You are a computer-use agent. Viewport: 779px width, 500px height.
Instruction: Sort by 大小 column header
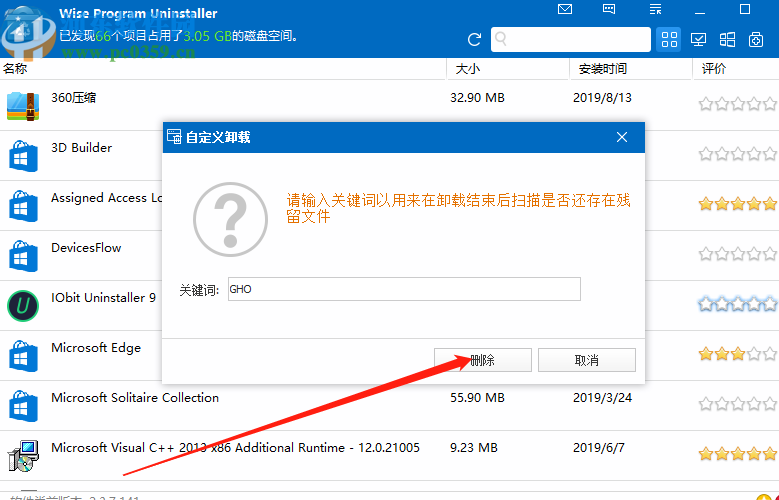point(468,69)
